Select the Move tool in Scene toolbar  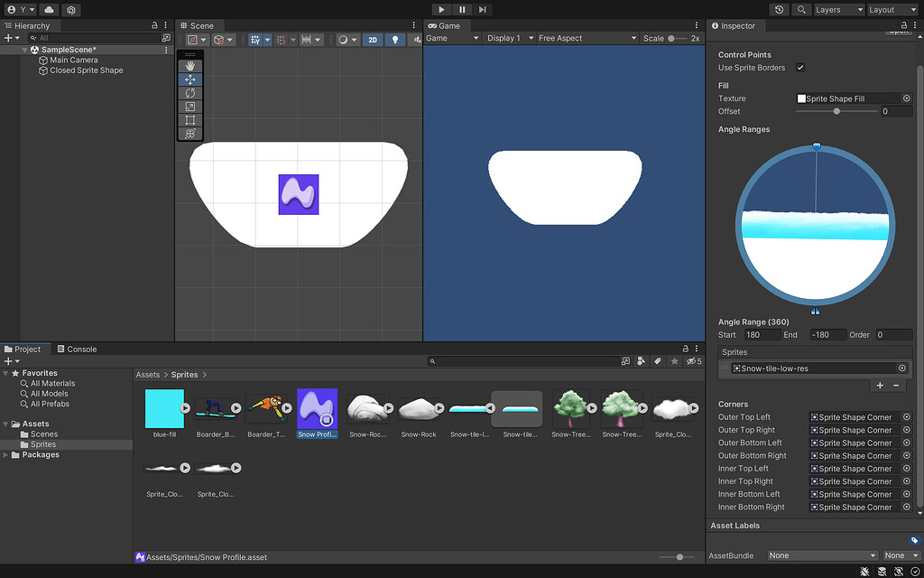pos(190,79)
